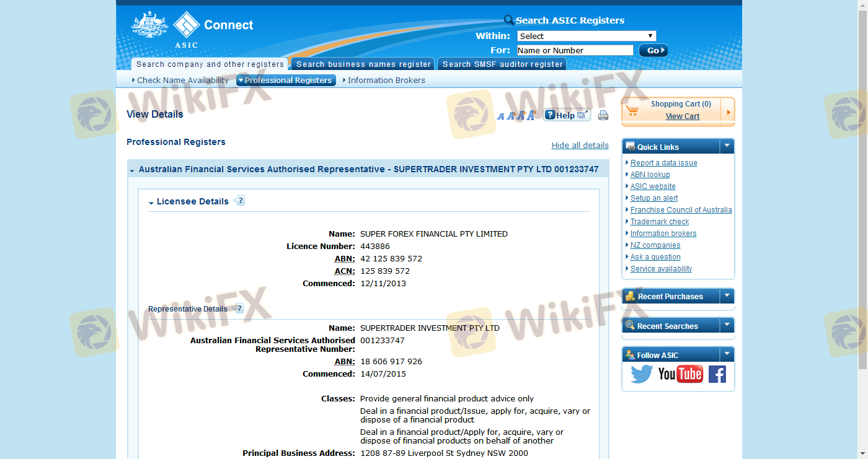Expand the Recent Purchases panel
The image size is (868, 459).
[x=727, y=296]
